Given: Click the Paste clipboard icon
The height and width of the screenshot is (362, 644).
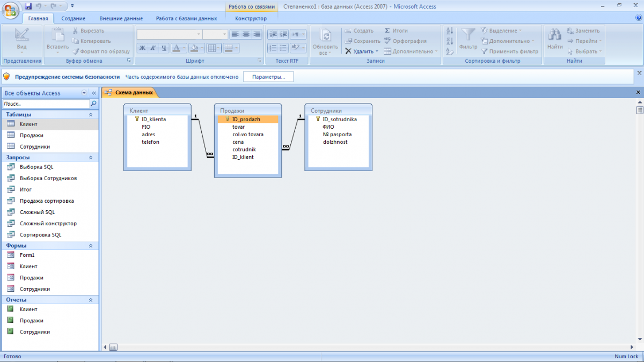Looking at the screenshot, I should tap(57, 35).
